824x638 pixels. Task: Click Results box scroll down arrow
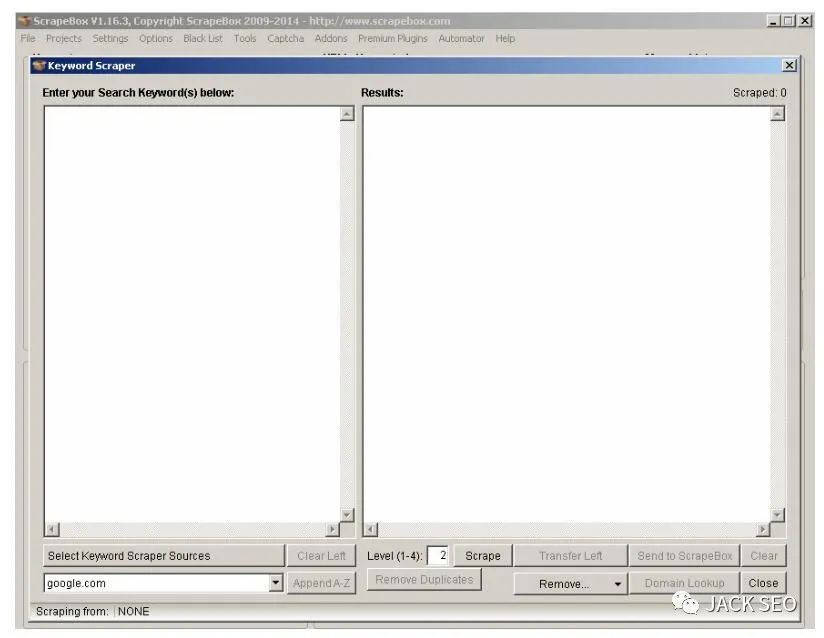pyautogui.click(x=778, y=514)
